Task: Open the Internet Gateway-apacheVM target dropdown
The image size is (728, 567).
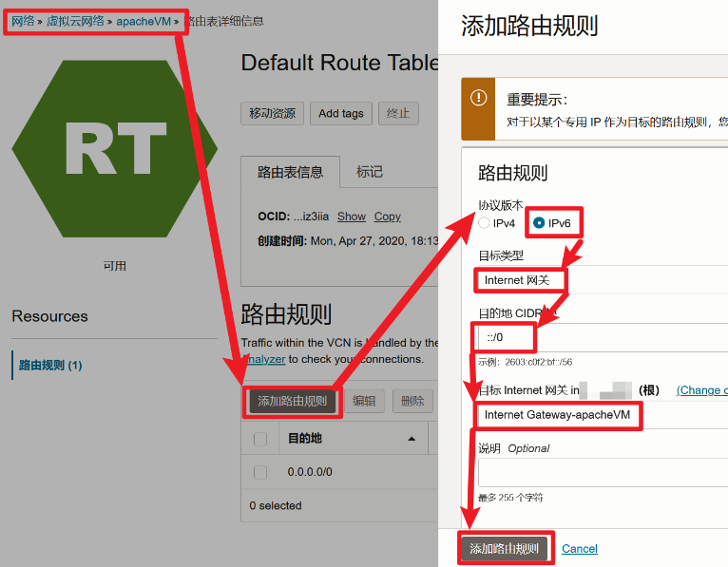Action: click(599, 415)
